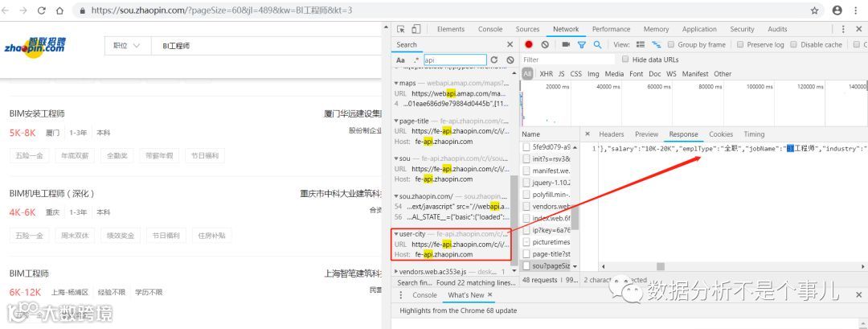The width and height of the screenshot is (868, 329).
Task: Toggle regular expression search button
Action: 416,60
